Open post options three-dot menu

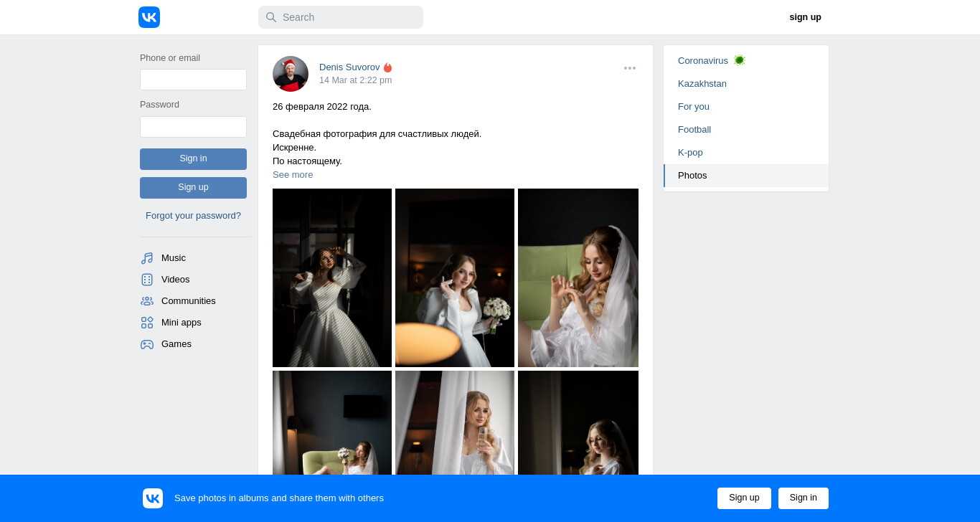[x=630, y=68]
